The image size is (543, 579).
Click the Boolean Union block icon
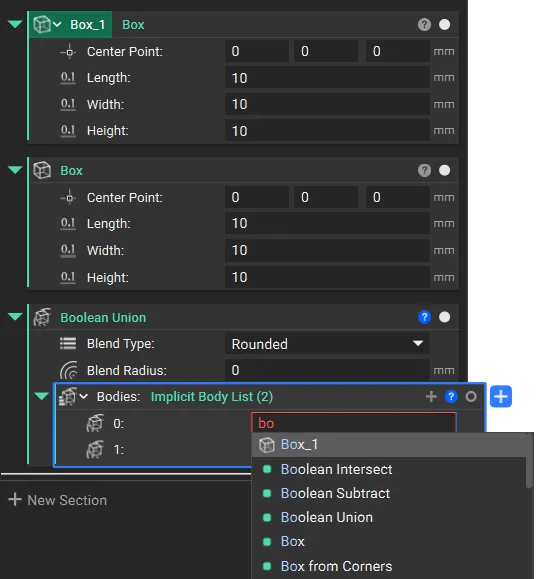[x=42, y=317]
